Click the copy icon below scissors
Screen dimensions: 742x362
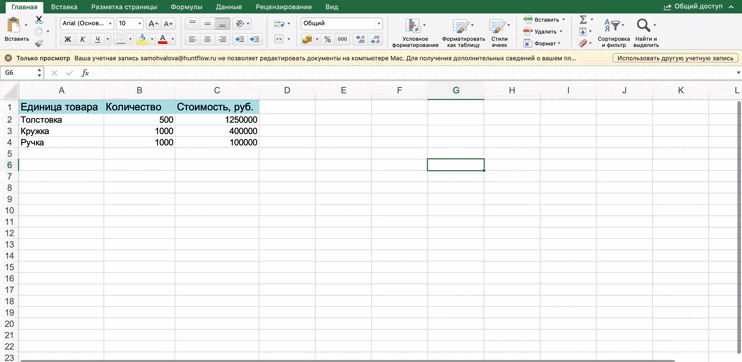[x=39, y=32]
